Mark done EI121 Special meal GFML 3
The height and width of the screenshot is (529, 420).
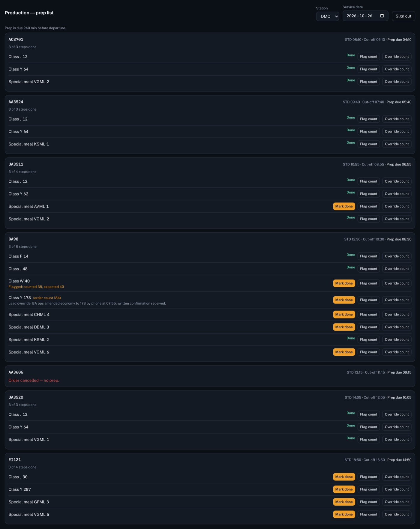click(344, 502)
